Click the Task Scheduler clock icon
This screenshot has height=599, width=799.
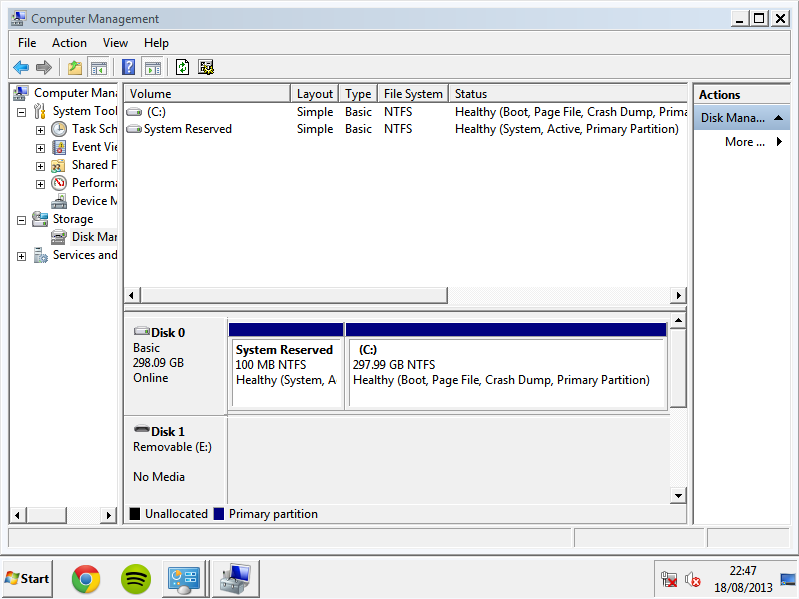tap(59, 129)
